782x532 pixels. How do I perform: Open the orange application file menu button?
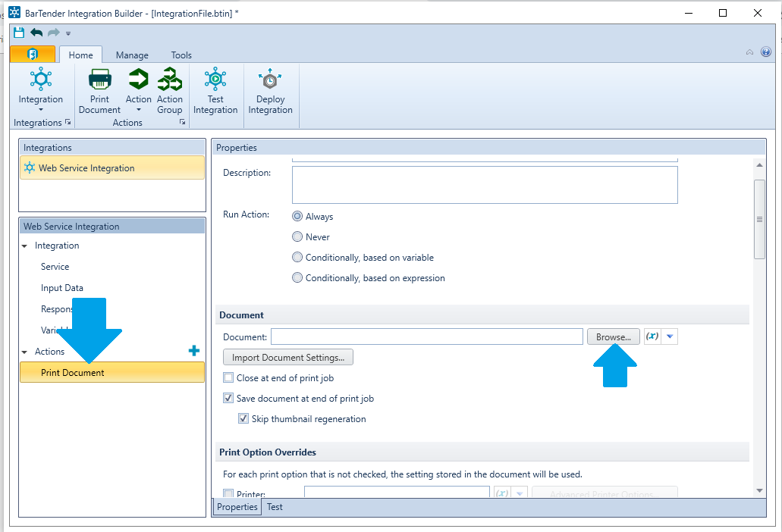33,54
